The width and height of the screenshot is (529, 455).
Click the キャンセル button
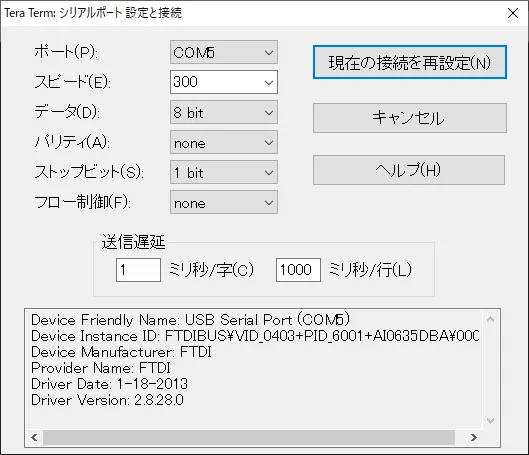click(410, 118)
